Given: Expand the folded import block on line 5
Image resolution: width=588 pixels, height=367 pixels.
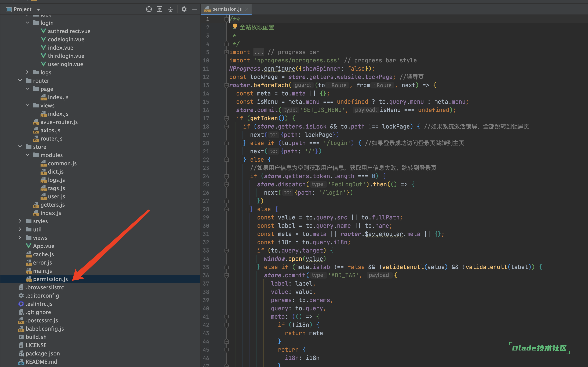Looking at the screenshot, I should [227, 52].
